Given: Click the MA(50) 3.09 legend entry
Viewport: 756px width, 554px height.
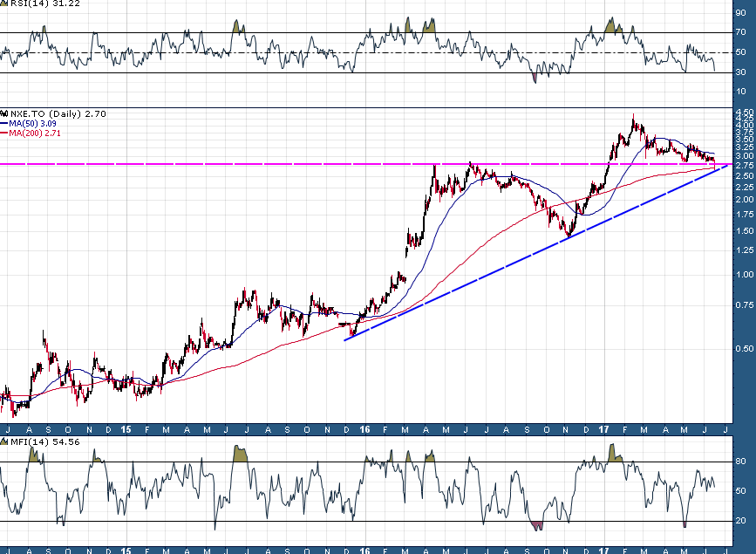Looking at the screenshot, I should pos(32,124).
